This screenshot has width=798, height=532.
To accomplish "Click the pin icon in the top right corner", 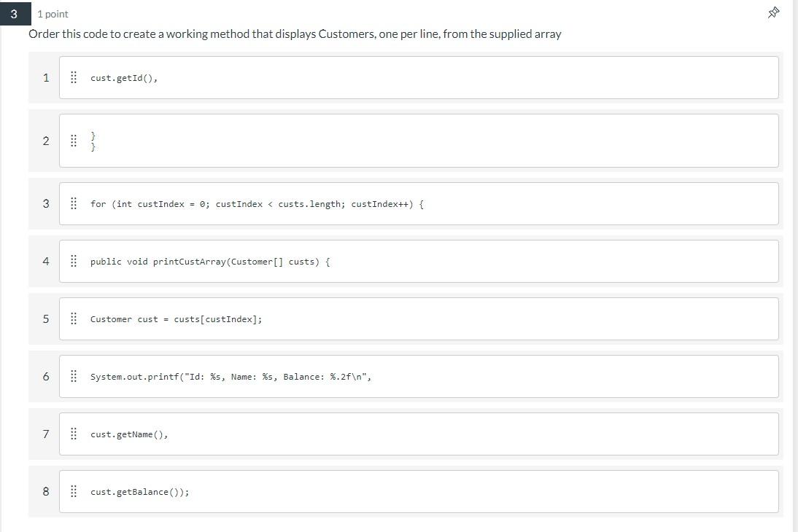I will 773,12.
